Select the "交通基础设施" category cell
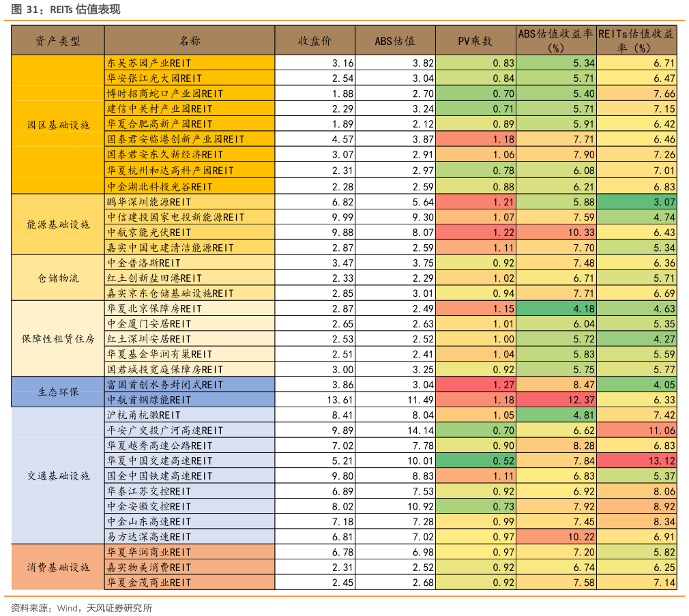 coord(58,476)
